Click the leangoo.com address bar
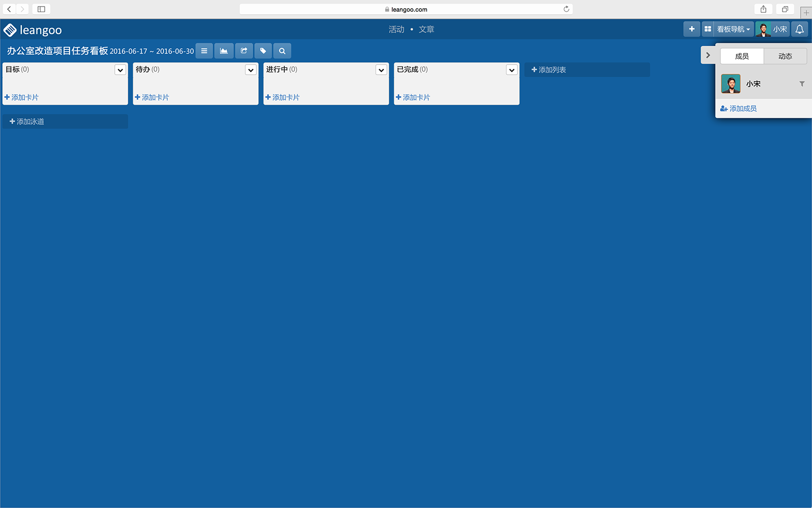The width and height of the screenshot is (812, 508). pos(406,9)
